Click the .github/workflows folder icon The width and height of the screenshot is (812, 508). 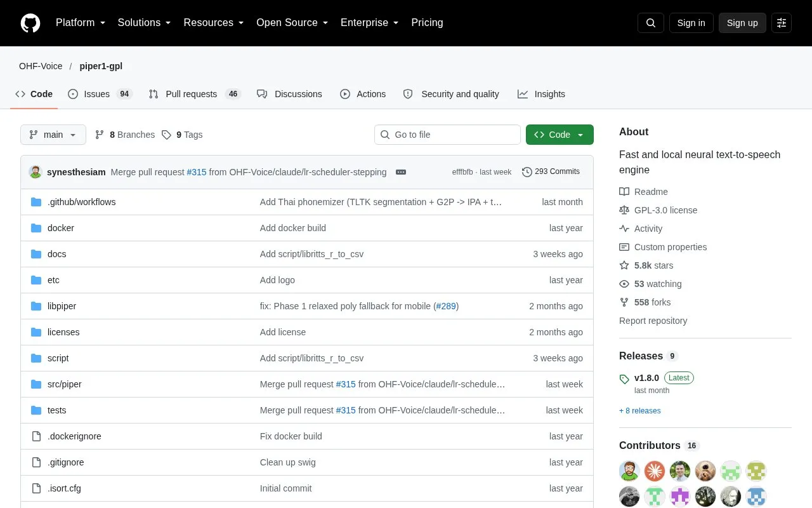point(36,202)
